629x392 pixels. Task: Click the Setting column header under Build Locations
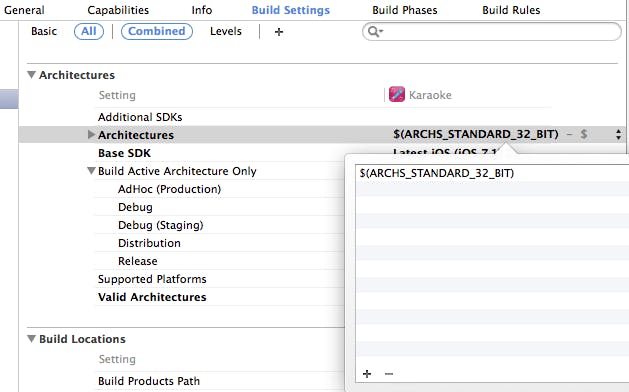pyautogui.click(x=117, y=359)
